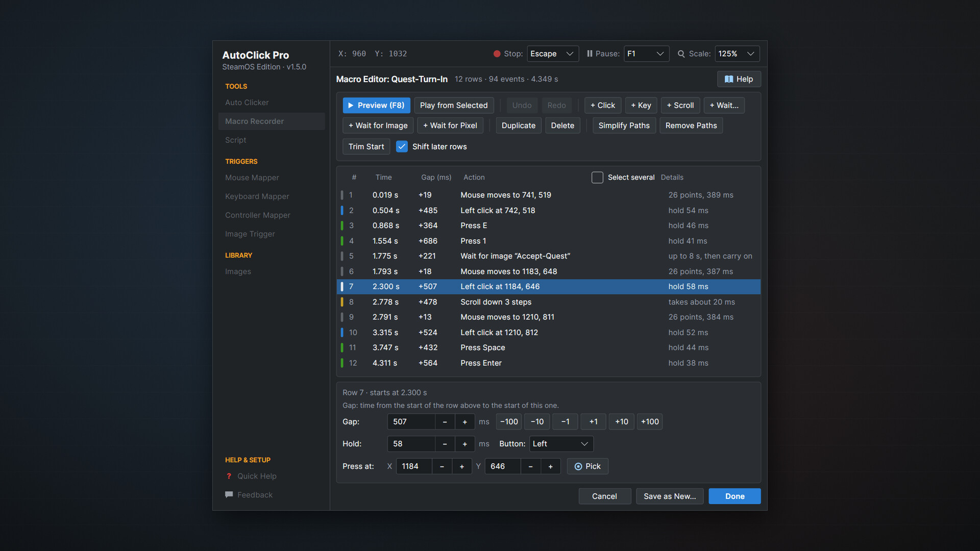Increase Hold value with plus button

pyautogui.click(x=464, y=444)
